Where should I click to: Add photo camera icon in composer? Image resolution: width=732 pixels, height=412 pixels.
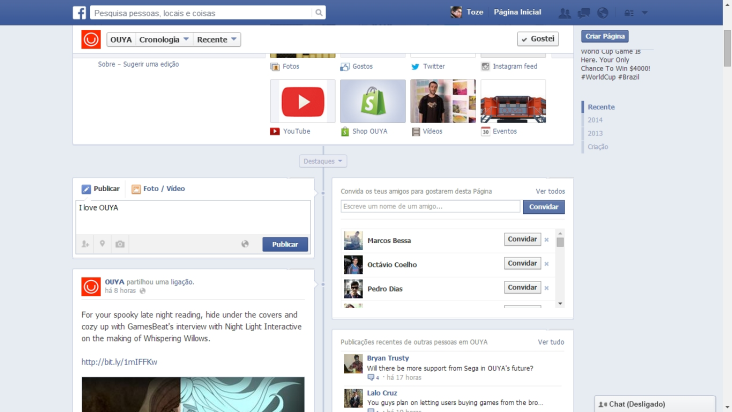[120, 244]
